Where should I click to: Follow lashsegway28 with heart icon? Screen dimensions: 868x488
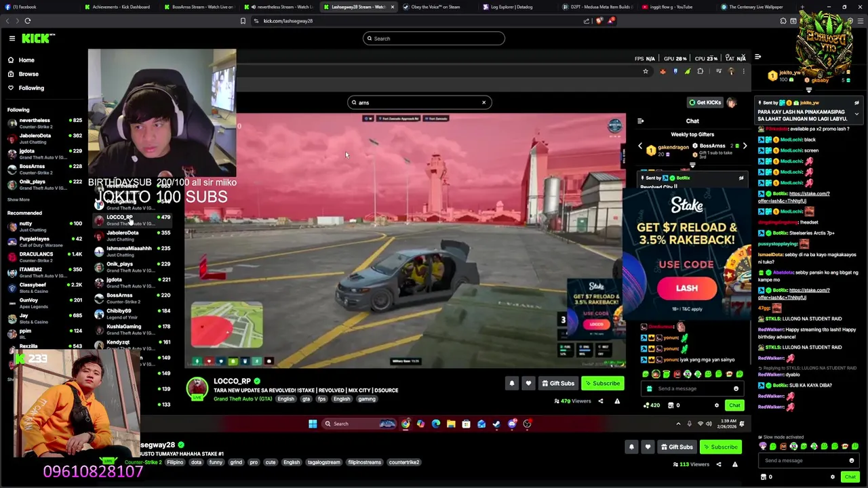[x=648, y=447]
